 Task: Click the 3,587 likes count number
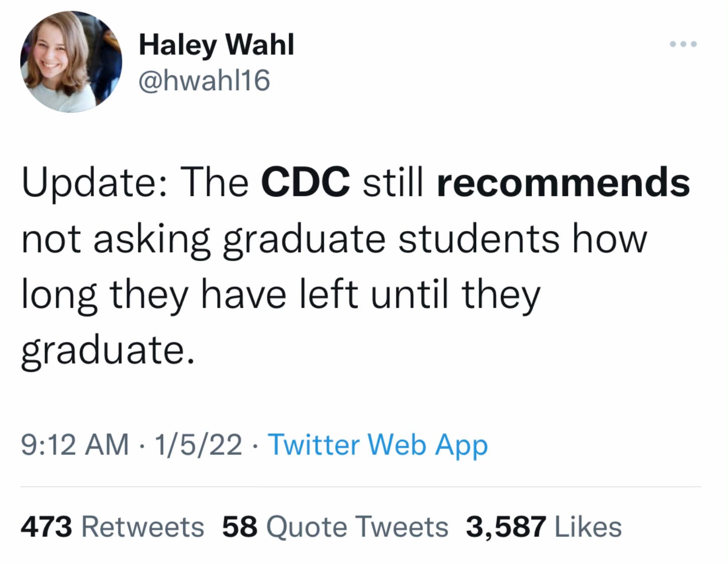[506, 527]
